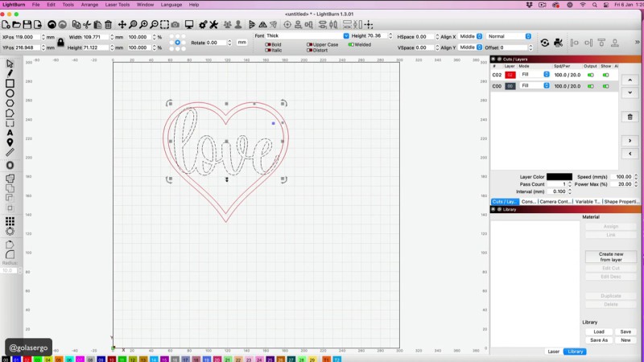Click the aspect ratio lock icon
Image resolution: width=644 pixels, height=362 pixels.
pyautogui.click(x=60, y=42)
